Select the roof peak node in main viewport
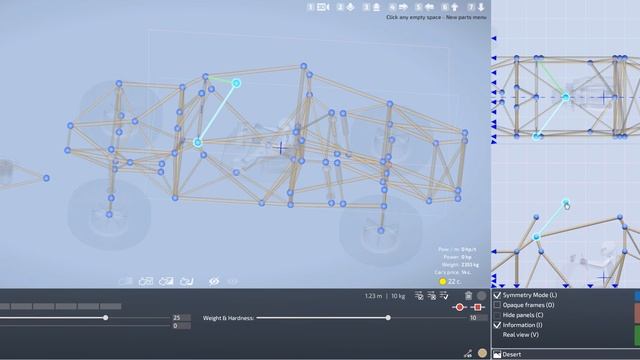 [304, 66]
